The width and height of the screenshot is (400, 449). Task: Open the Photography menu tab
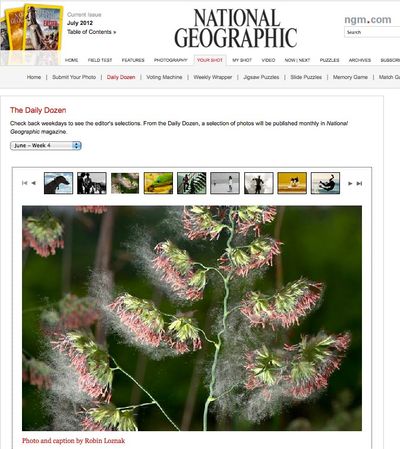(171, 60)
